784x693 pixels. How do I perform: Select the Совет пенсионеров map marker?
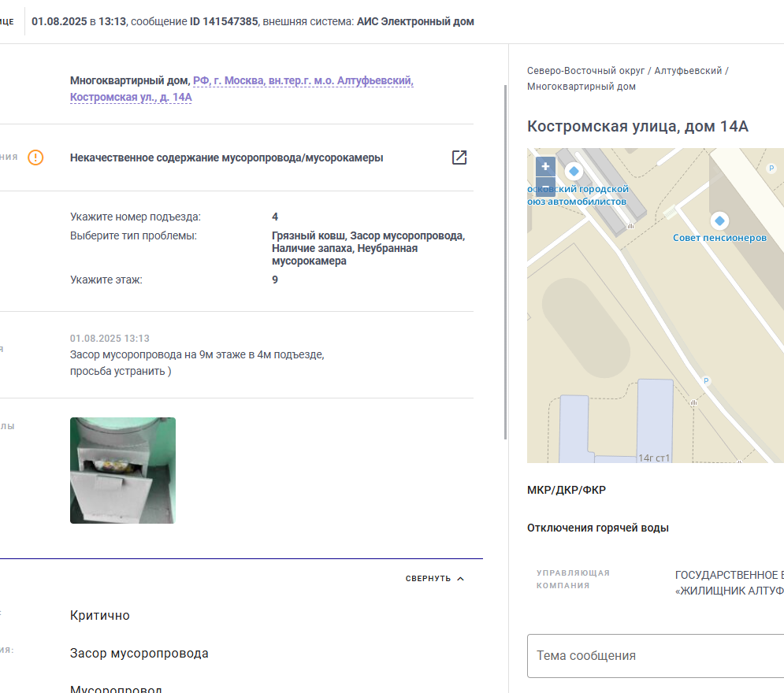point(719,220)
